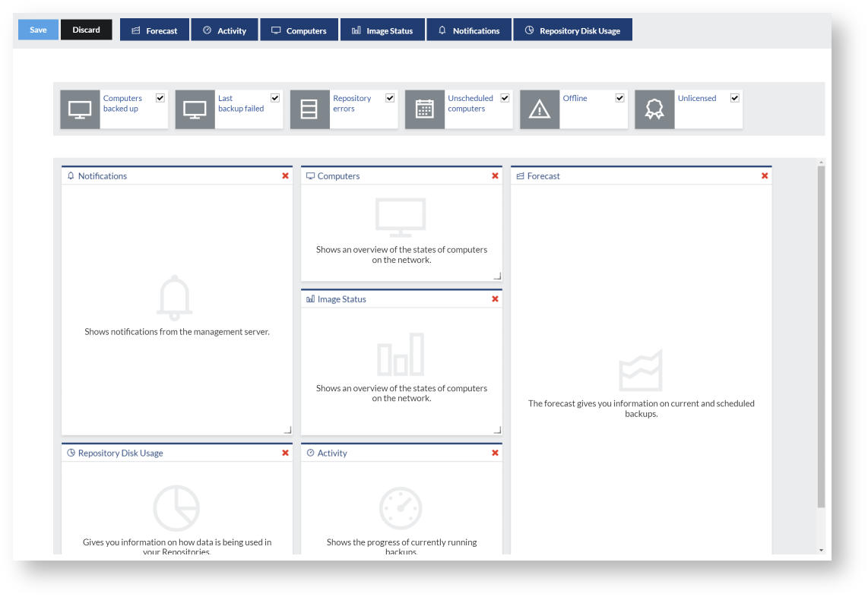Remove the Image Status widget with red X

[x=496, y=298]
